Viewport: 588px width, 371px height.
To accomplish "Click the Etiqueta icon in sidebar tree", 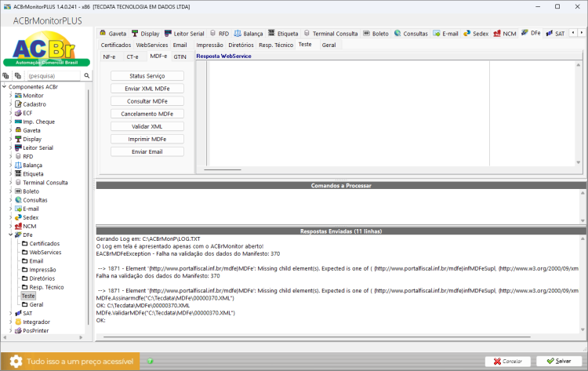I will [x=18, y=173].
